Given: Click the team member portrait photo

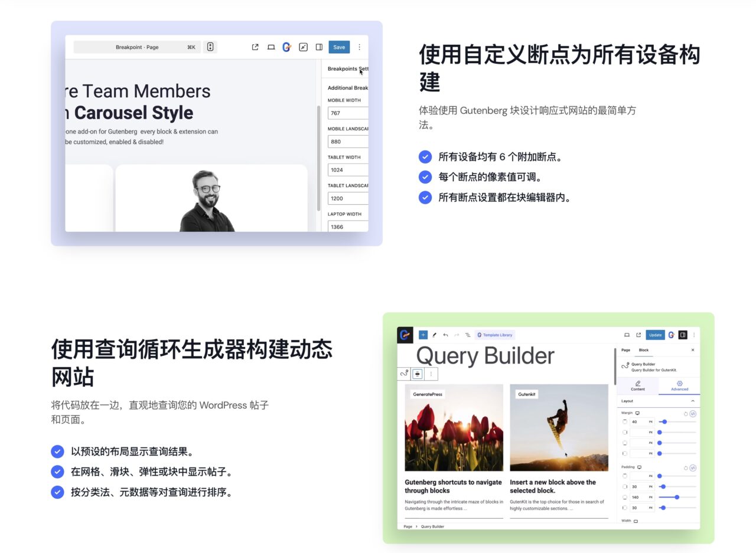Looking at the screenshot, I should [207, 201].
